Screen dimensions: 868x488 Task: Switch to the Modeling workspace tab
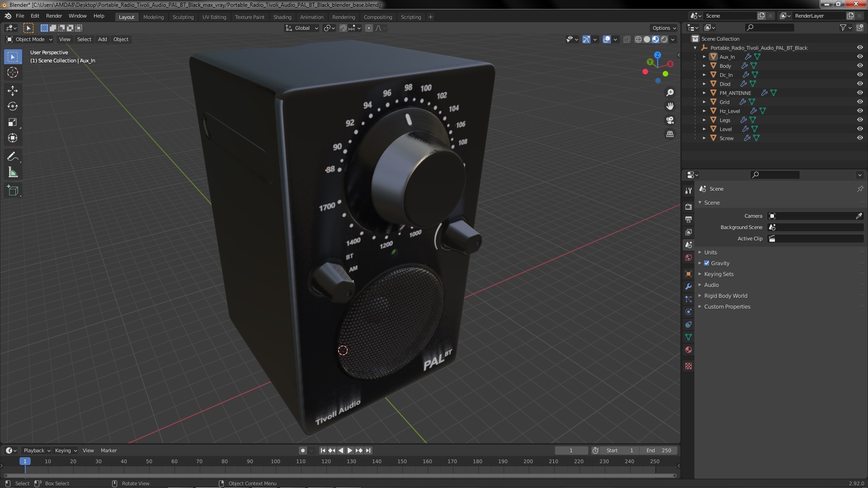(153, 17)
